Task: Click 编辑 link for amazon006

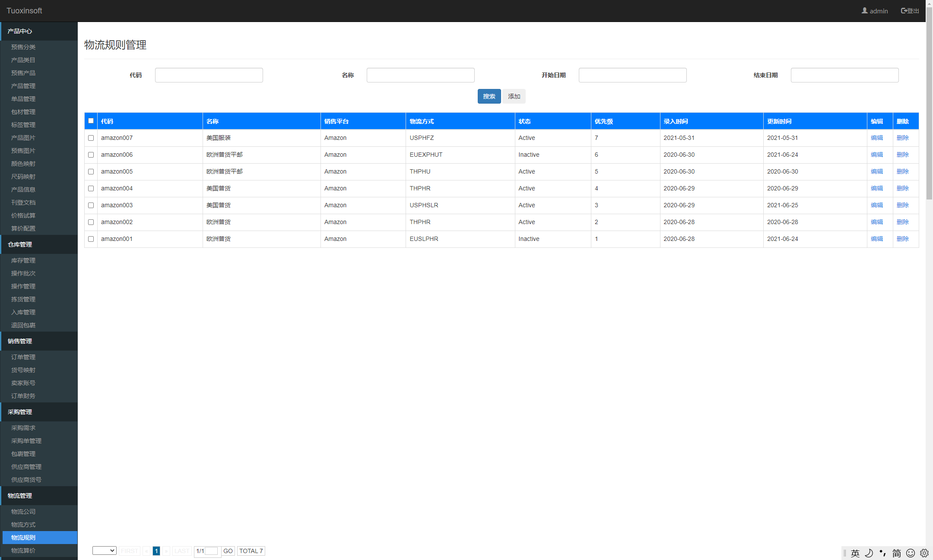Action: (x=876, y=155)
